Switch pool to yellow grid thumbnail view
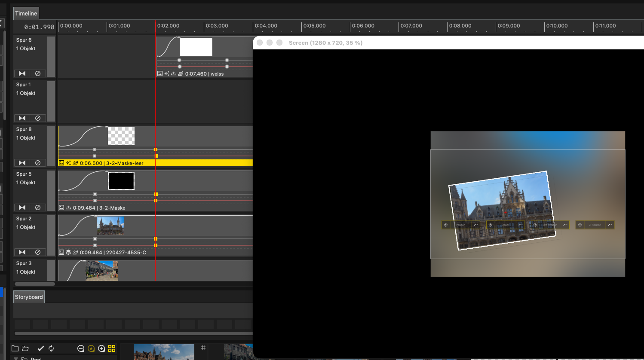 click(x=112, y=348)
